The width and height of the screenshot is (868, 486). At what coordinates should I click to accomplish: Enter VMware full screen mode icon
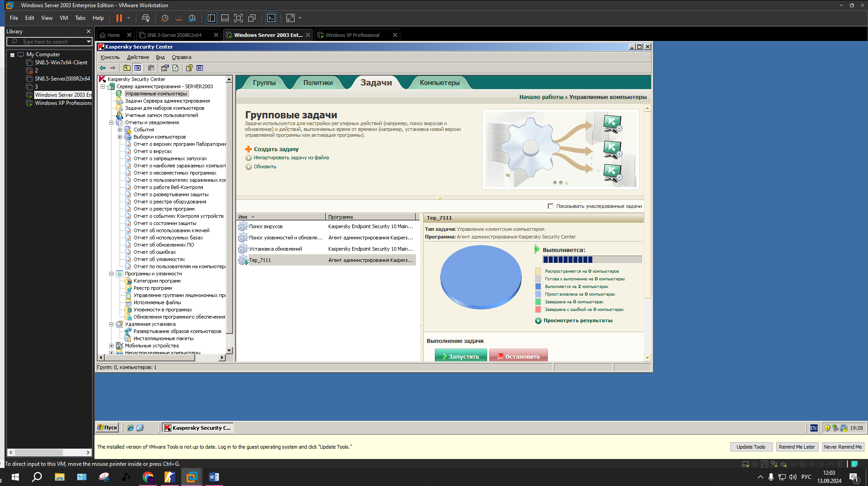click(x=238, y=18)
